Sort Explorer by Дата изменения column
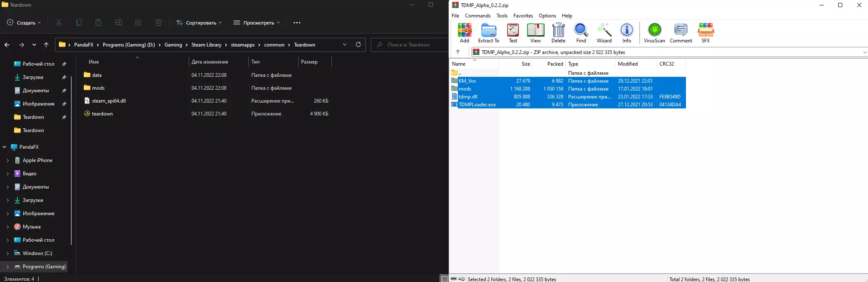Screen dimensions: 868x282 [209, 62]
